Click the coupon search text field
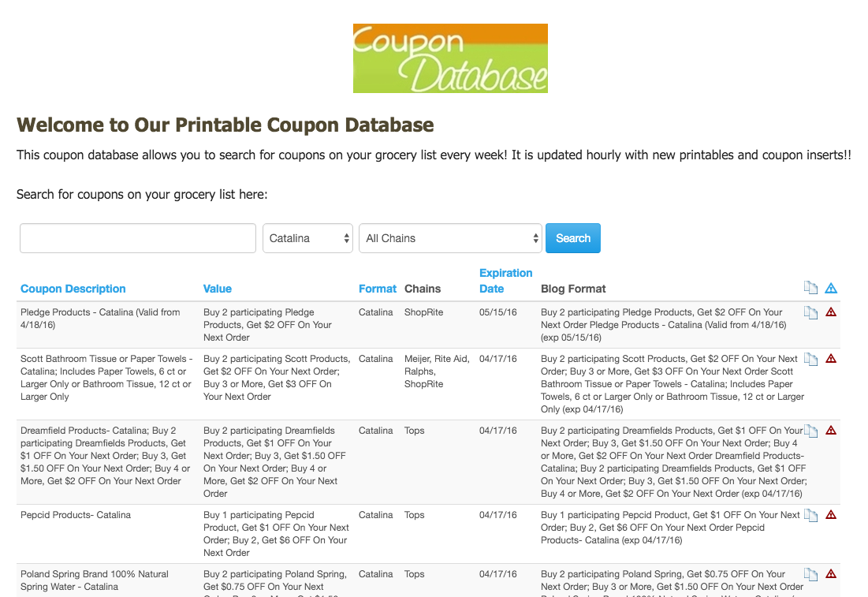 tap(138, 238)
